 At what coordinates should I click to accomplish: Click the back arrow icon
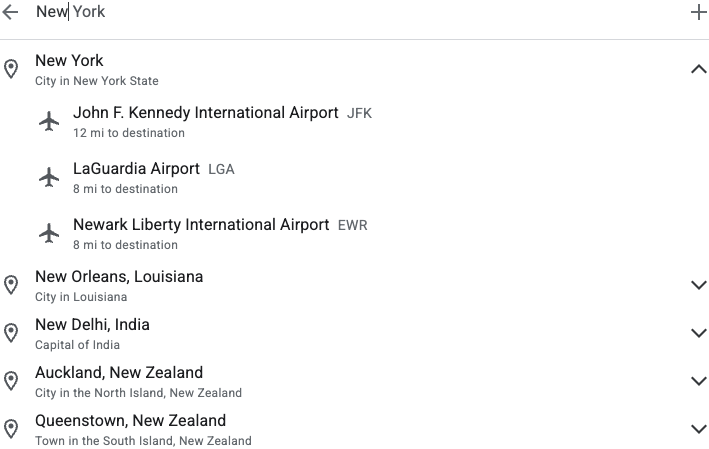pos(10,12)
